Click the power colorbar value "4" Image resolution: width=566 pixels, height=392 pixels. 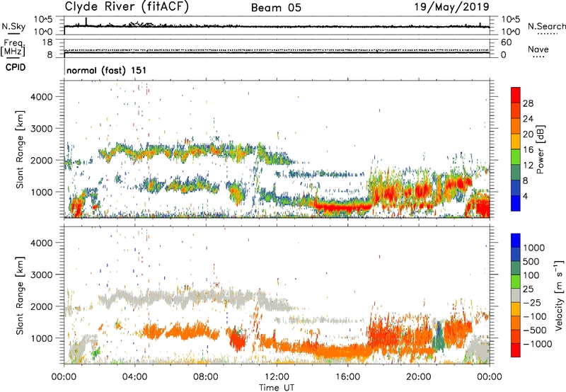point(526,197)
